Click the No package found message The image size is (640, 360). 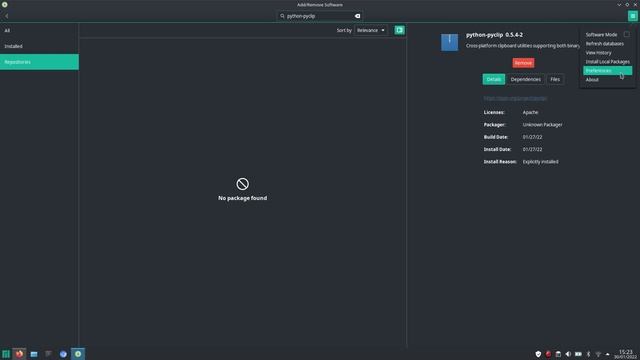[x=242, y=198]
